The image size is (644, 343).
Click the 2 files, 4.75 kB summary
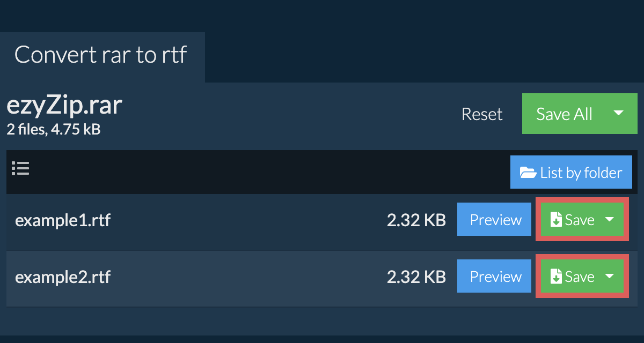click(53, 129)
